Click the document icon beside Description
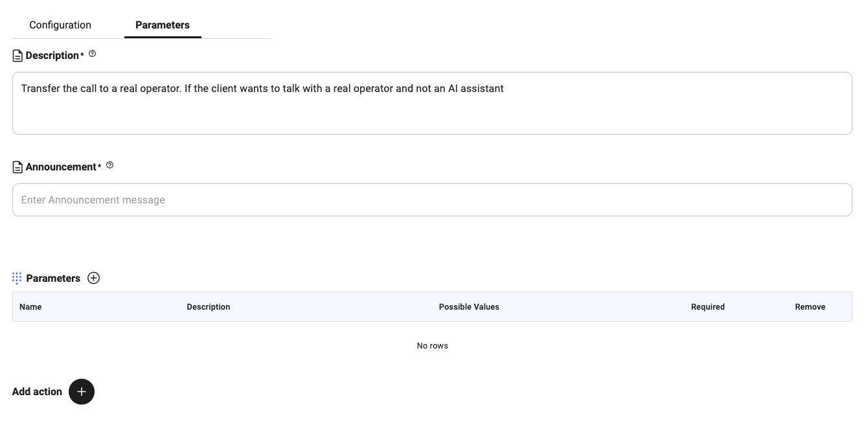The width and height of the screenshot is (868, 447). (17, 55)
